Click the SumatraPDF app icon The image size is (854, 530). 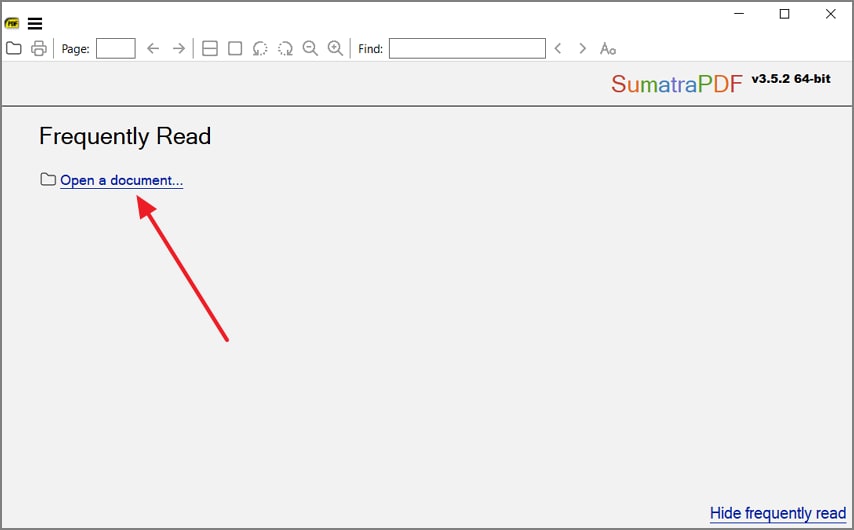12,23
